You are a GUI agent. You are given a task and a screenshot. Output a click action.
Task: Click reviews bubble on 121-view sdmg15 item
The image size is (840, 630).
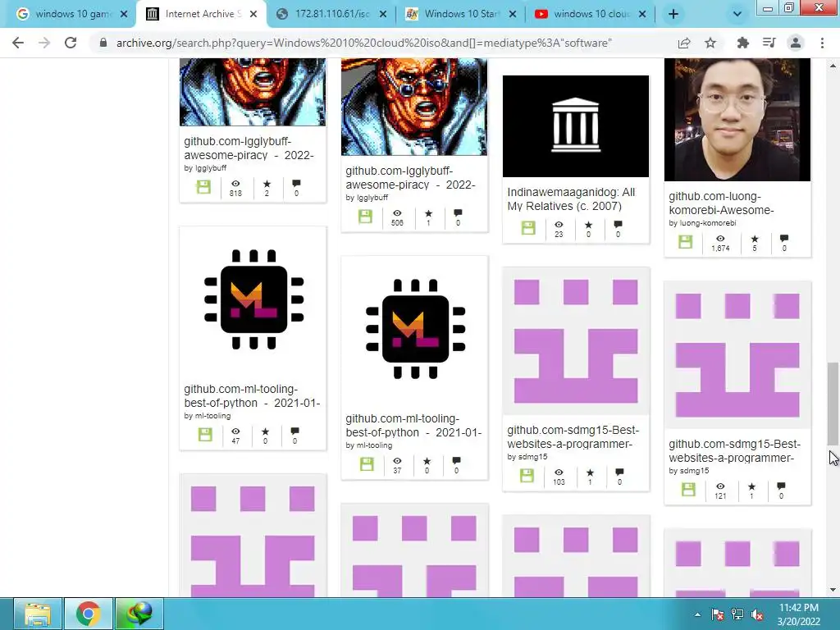pos(781,486)
